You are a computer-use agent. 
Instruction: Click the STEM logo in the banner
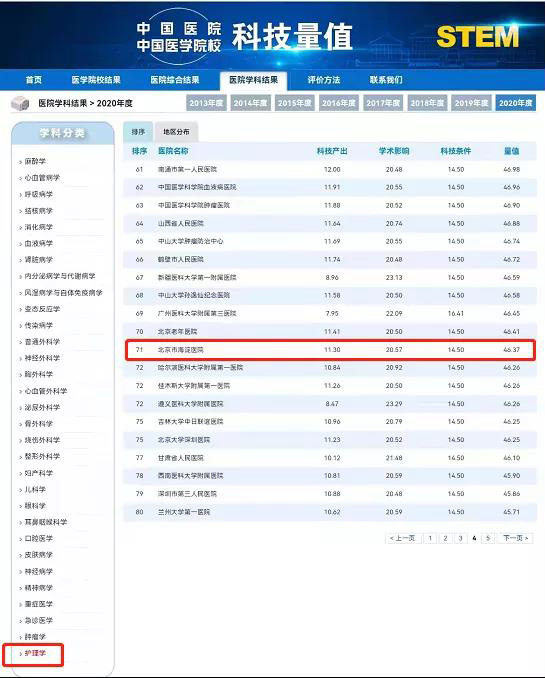pyautogui.click(x=478, y=36)
